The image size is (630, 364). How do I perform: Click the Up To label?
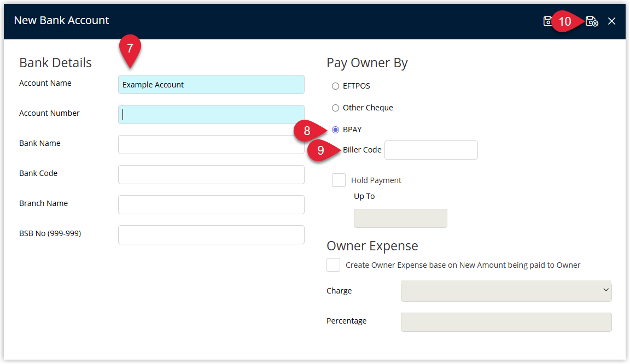364,196
